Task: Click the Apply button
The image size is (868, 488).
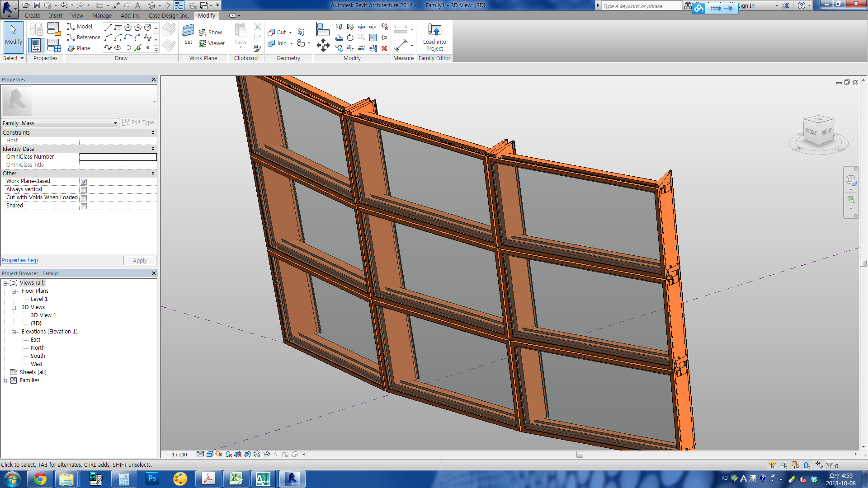Action: click(140, 261)
